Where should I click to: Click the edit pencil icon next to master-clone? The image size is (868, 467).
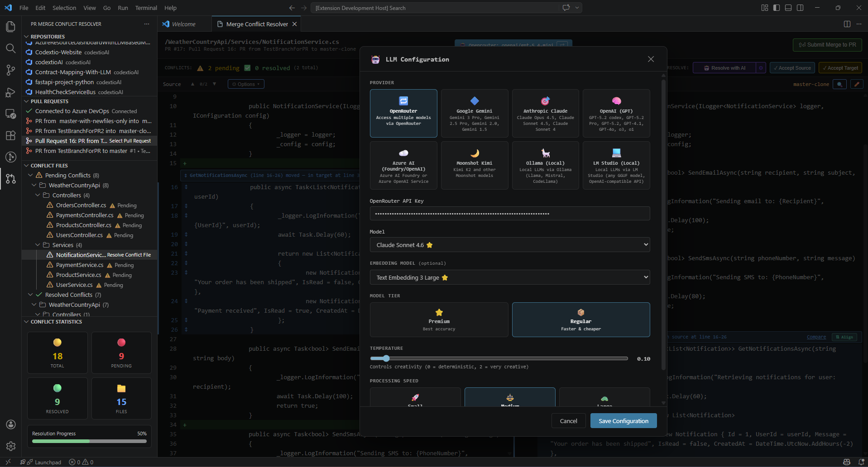click(857, 84)
